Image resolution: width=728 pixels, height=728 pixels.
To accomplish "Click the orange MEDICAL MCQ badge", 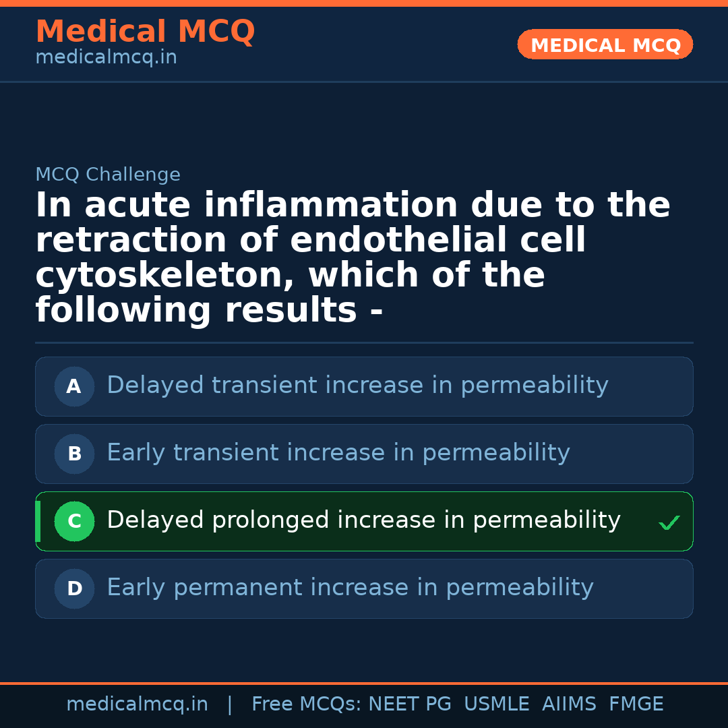I will point(605,45).
